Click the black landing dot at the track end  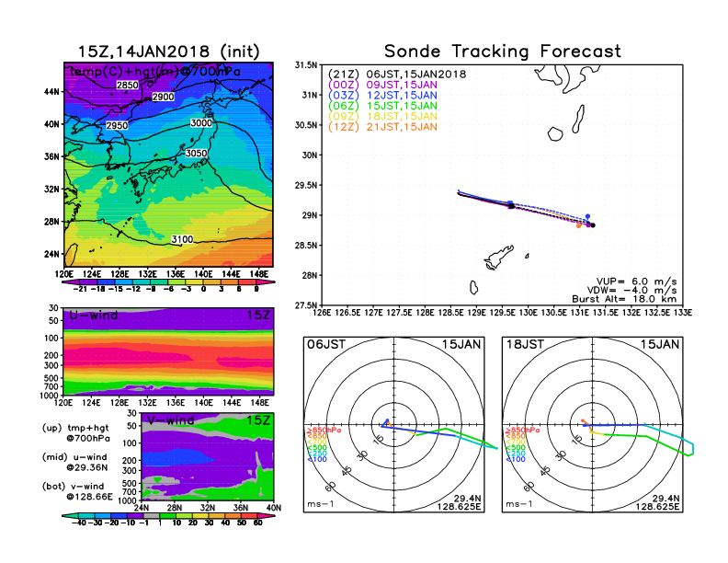point(593,225)
